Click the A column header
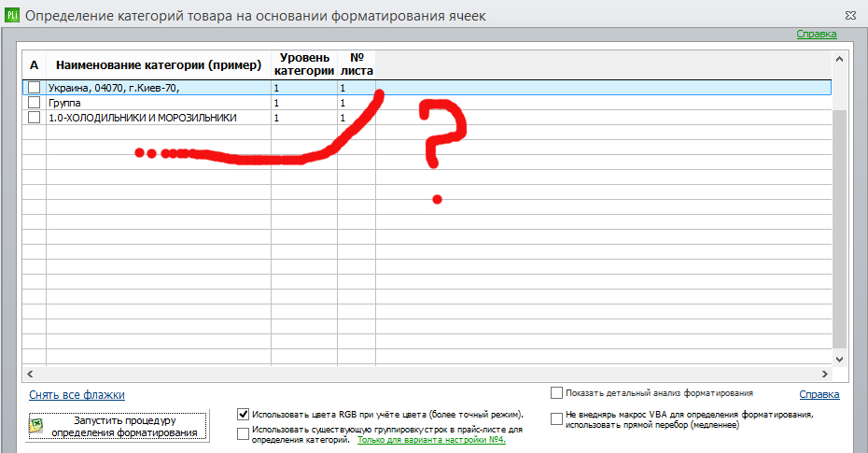The image size is (868, 453). point(35,65)
